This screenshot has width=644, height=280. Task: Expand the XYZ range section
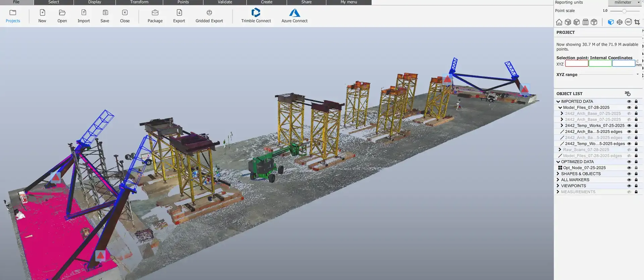(637, 74)
